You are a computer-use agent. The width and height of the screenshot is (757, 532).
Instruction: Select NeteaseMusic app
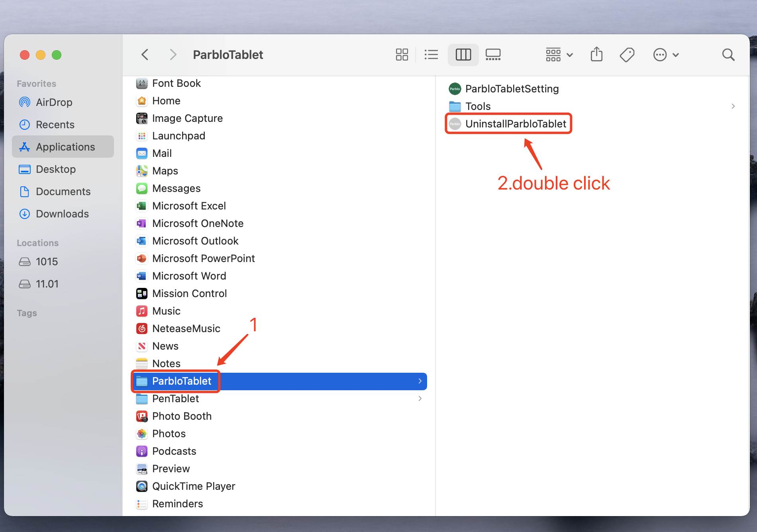click(279, 329)
